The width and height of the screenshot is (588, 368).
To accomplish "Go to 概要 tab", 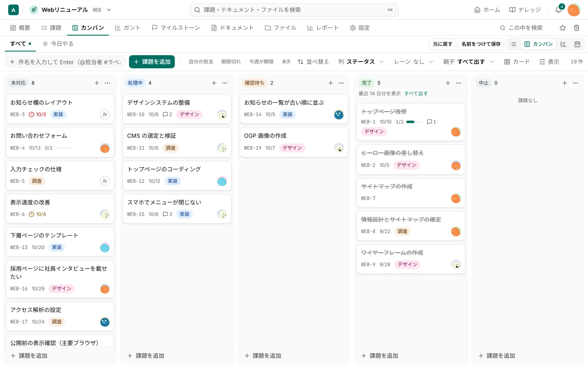I will click(x=20, y=28).
